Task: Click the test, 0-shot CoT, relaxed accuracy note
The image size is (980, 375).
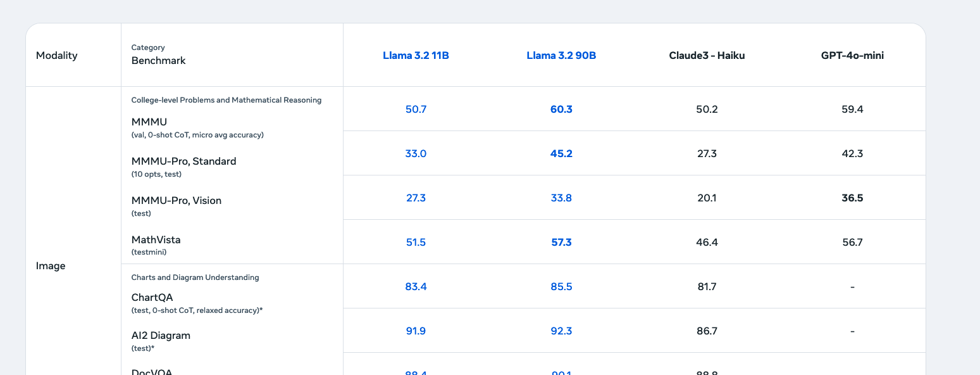Action: click(x=197, y=310)
